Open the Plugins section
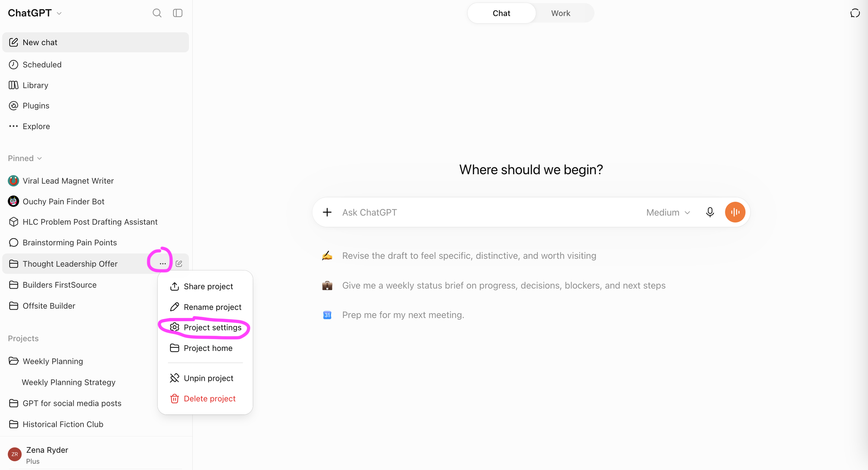868x470 pixels. (x=95, y=106)
